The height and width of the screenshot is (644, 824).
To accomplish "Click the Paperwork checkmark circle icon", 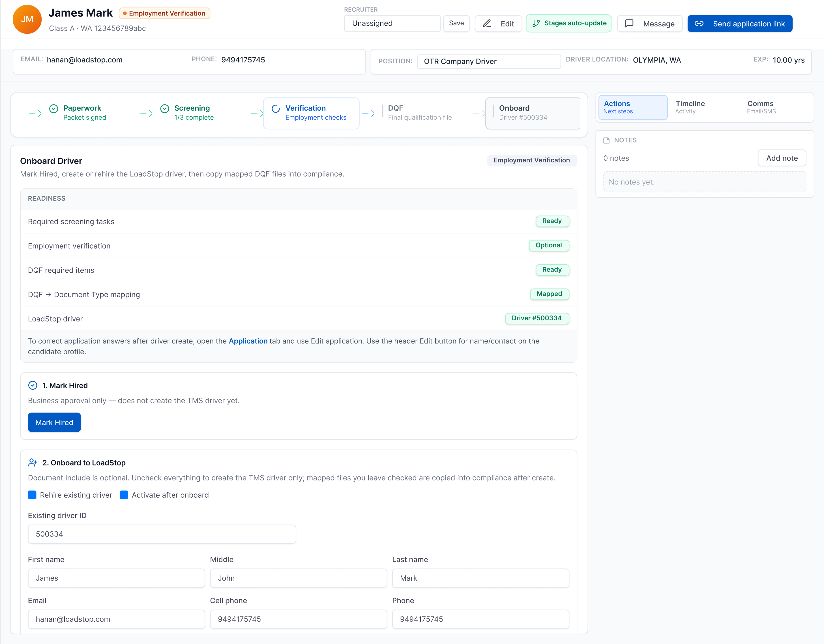I will tap(53, 109).
